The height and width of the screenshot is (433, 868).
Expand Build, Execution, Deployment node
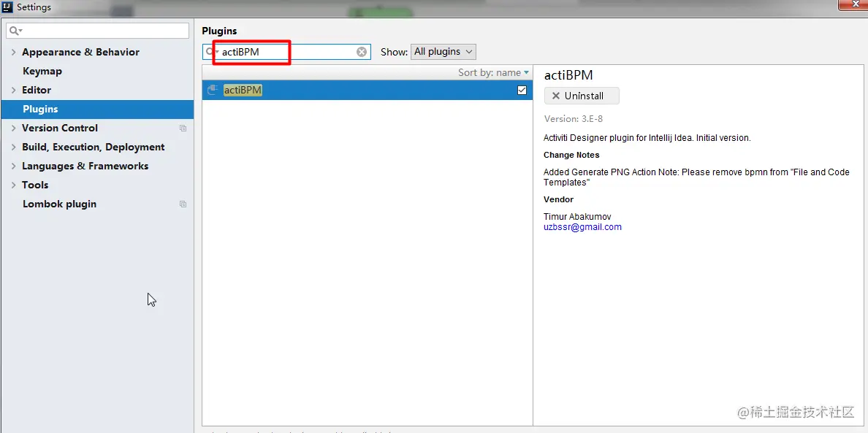(x=13, y=147)
